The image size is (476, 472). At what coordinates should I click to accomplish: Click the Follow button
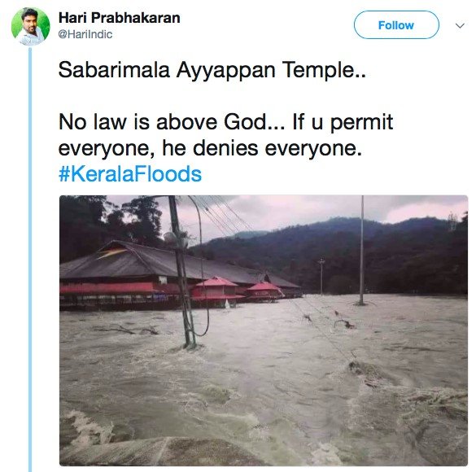396,25
